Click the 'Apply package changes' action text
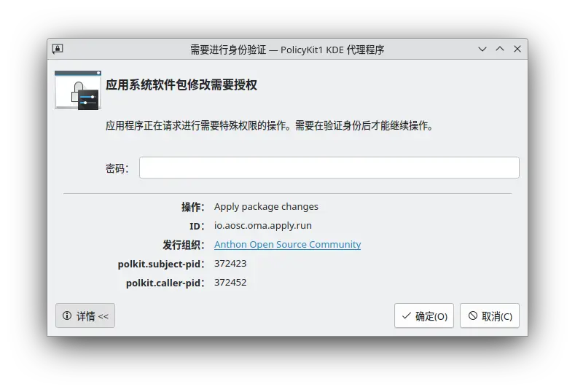The width and height of the screenshot is (575, 392). pyautogui.click(x=266, y=207)
